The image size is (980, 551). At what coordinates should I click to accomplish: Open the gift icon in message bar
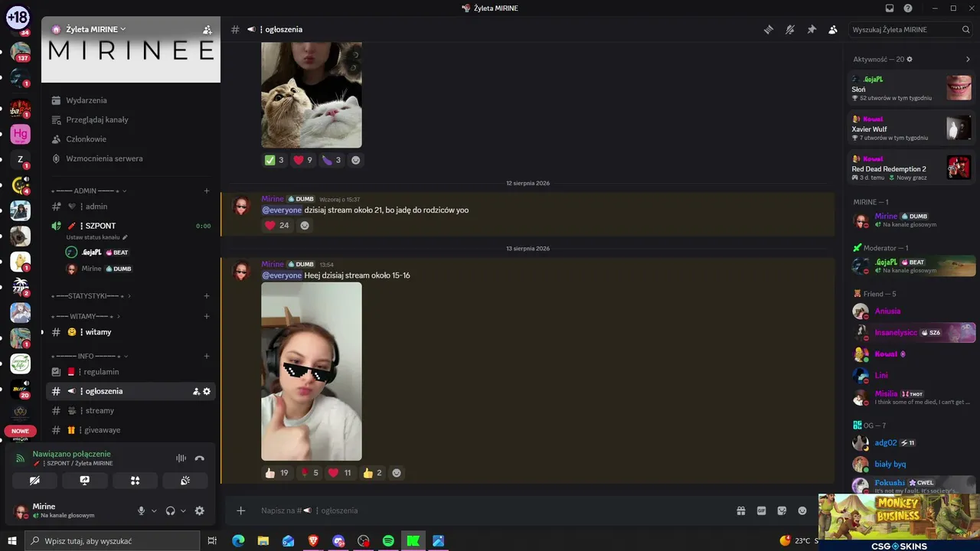coord(741,510)
